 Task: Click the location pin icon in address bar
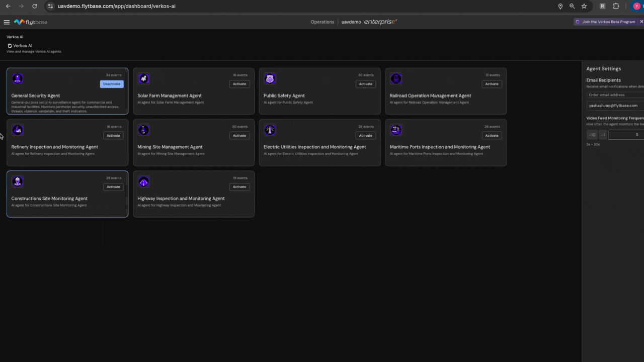click(560, 6)
